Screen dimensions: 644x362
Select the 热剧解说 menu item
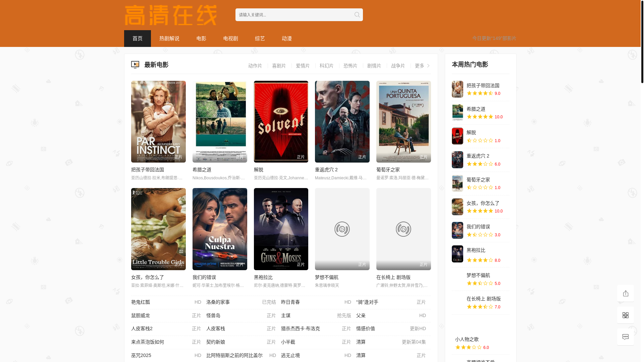pos(169,39)
